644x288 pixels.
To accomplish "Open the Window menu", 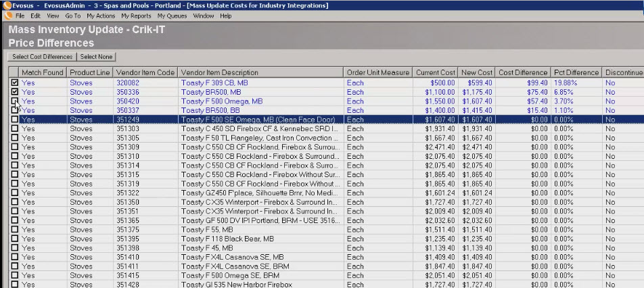I will click(204, 16).
